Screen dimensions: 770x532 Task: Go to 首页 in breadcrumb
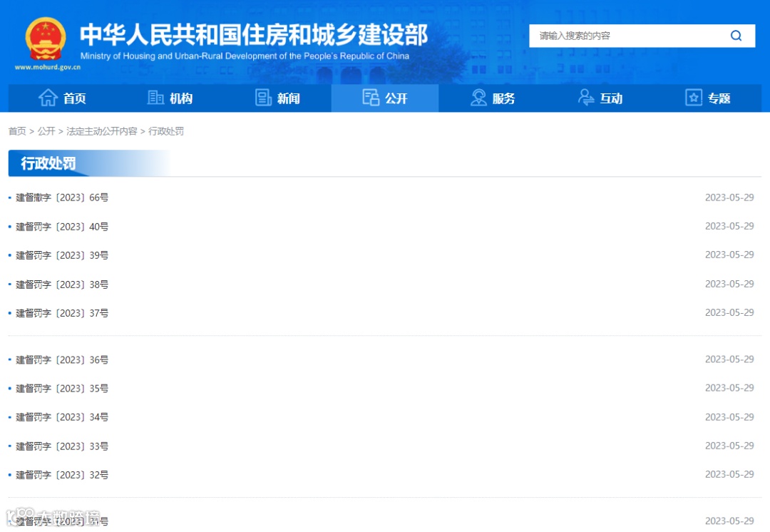[17, 131]
